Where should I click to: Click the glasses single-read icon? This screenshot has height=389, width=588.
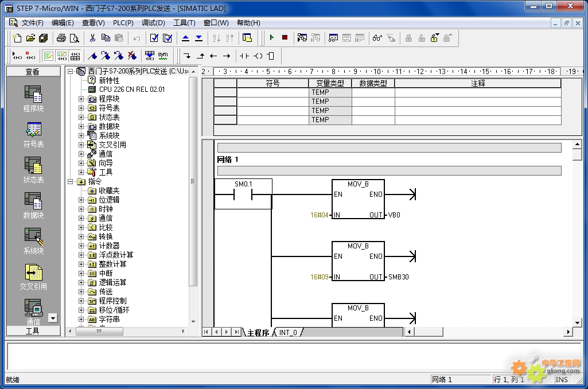(377, 38)
